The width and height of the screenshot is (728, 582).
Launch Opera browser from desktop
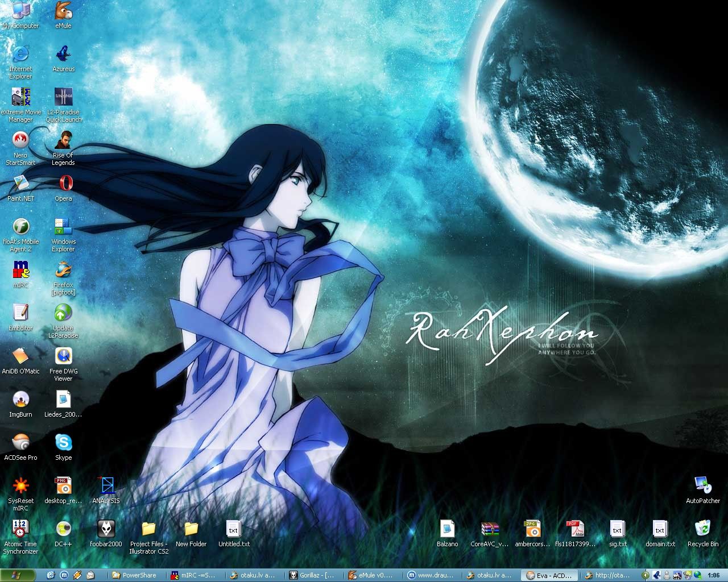point(63,188)
